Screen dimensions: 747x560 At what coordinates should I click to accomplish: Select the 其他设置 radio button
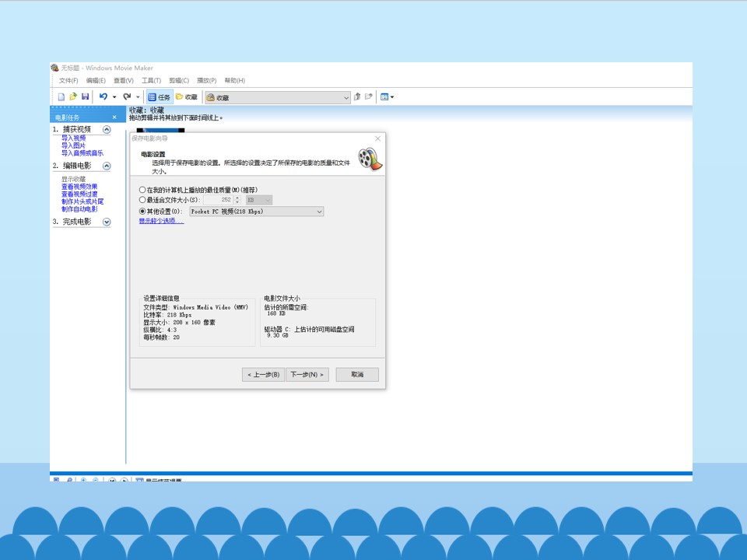pos(142,212)
